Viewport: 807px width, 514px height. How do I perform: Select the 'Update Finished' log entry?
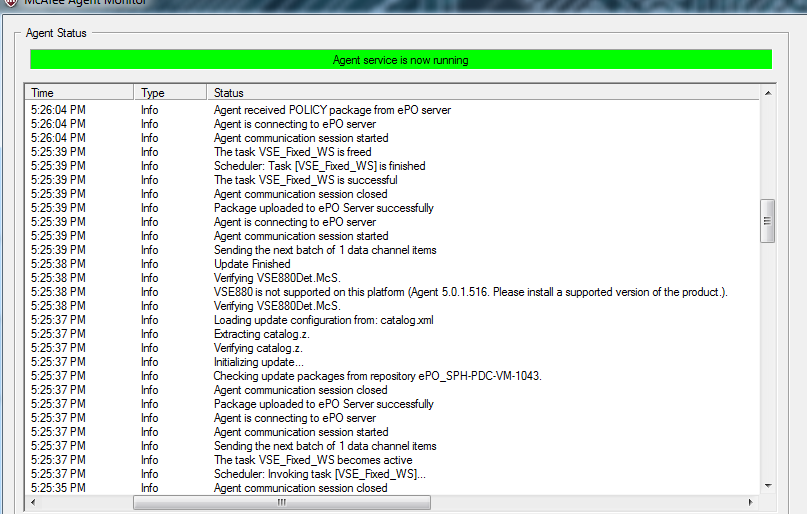tap(252, 264)
